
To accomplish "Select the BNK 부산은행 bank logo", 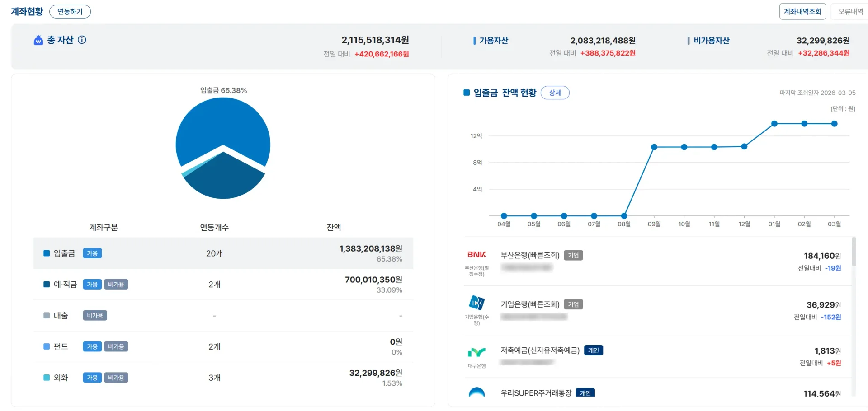I will click(476, 254).
